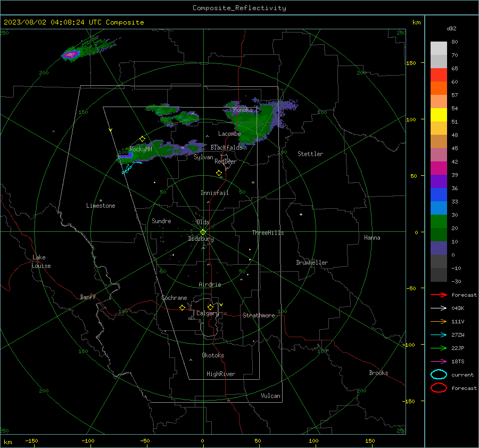
Task: Click the -150 tick on bottom km axis
Action: click(x=31, y=441)
